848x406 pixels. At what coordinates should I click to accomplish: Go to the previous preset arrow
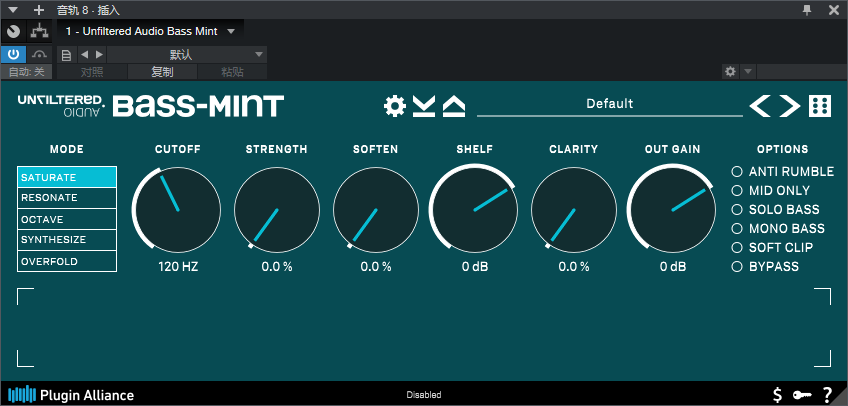coord(760,106)
